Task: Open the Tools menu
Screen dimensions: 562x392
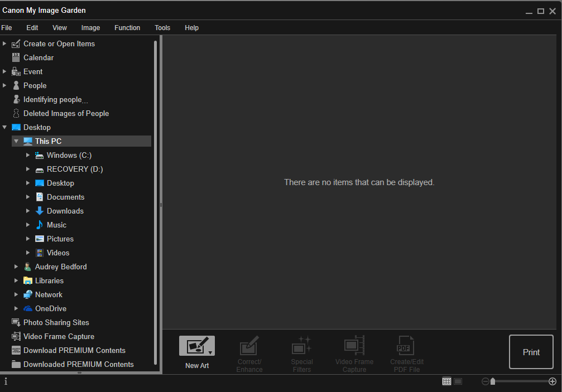Action: [x=162, y=27]
